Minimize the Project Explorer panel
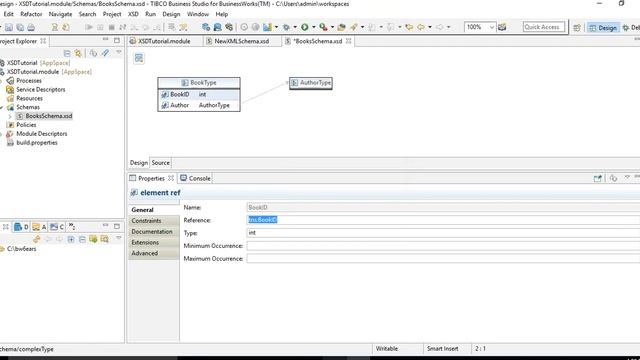 pyautogui.click(x=106, y=40)
